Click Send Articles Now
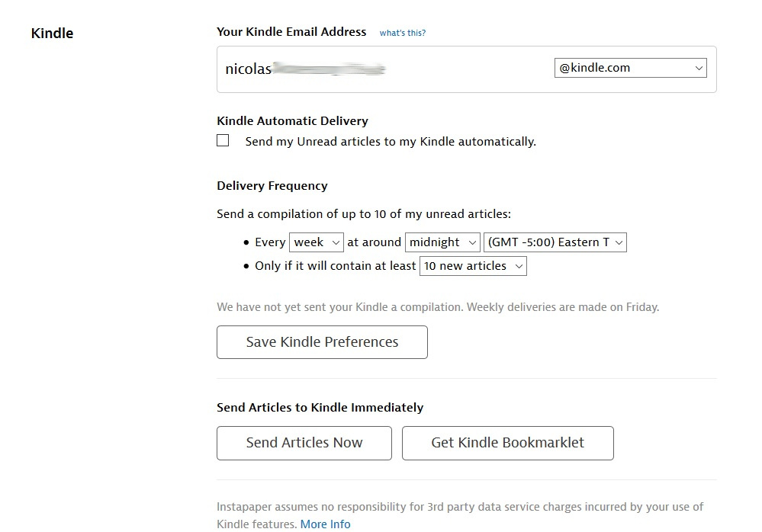762x532 pixels. point(304,443)
